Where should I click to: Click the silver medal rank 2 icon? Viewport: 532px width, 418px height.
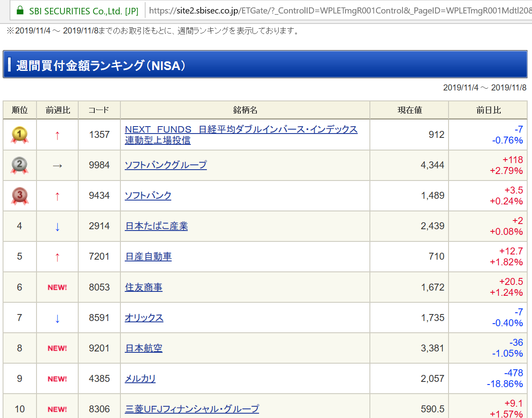pos(20,165)
